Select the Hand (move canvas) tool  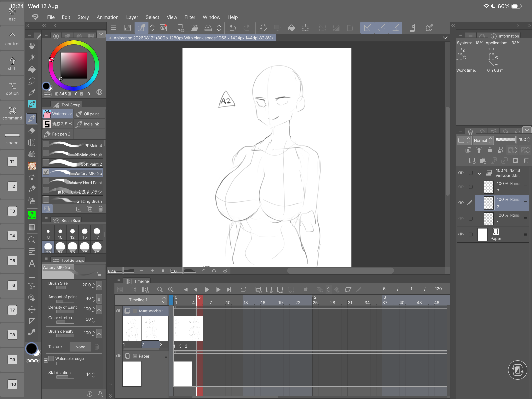point(32,46)
